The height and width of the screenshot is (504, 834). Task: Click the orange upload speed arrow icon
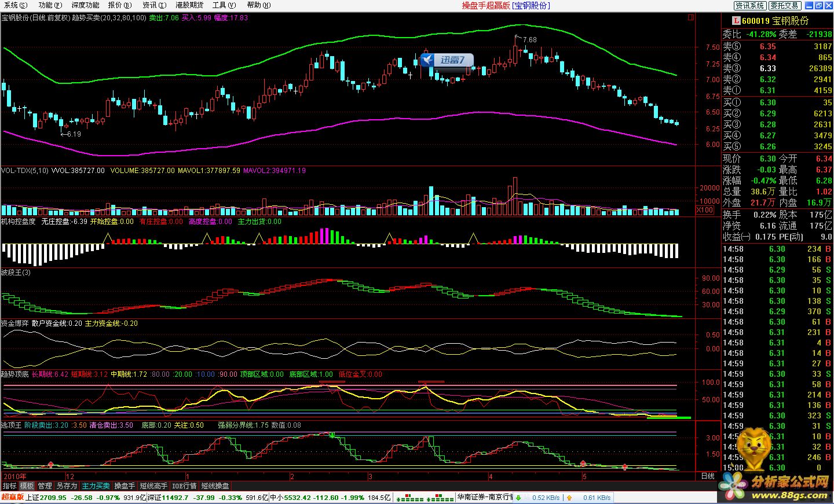click(569, 498)
